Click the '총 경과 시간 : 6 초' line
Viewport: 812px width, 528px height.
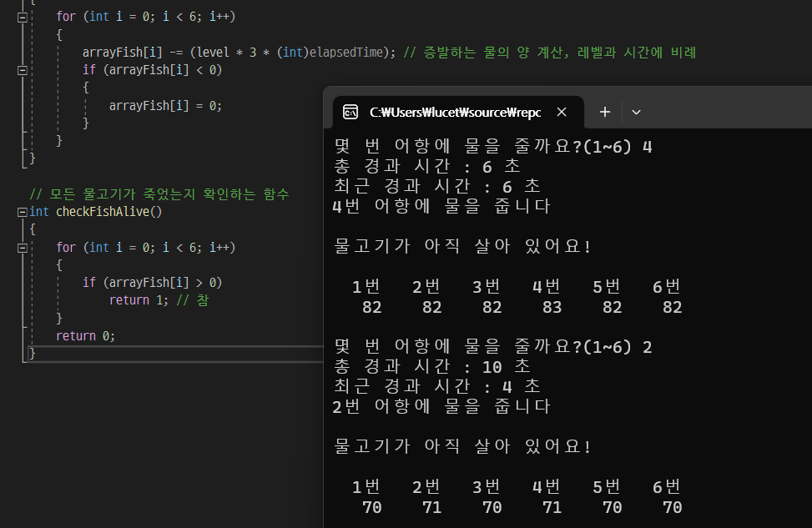click(x=427, y=166)
